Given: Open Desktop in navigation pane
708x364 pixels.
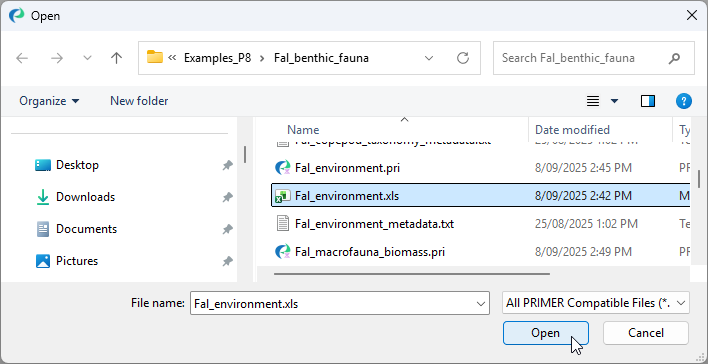Looking at the screenshot, I should [x=77, y=165].
